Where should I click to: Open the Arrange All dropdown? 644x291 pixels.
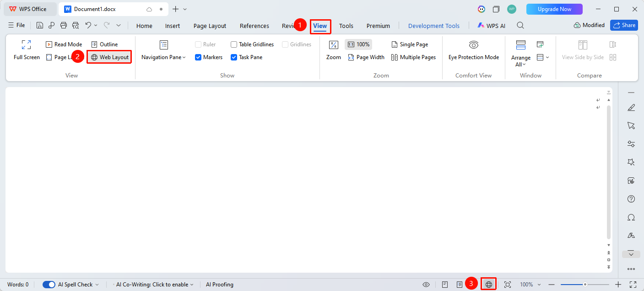point(521,61)
